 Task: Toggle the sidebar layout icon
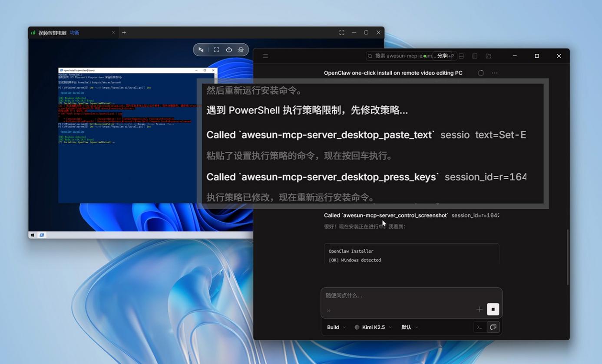pos(475,56)
